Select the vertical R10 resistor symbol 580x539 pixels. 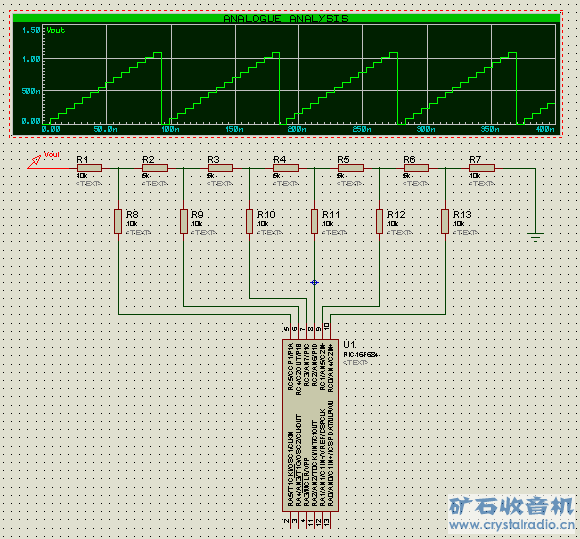click(x=250, y=222)
